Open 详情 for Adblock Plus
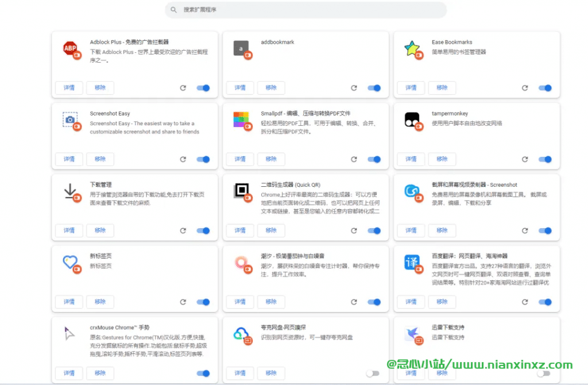This screenshot has width=588, height=385. 69,88
